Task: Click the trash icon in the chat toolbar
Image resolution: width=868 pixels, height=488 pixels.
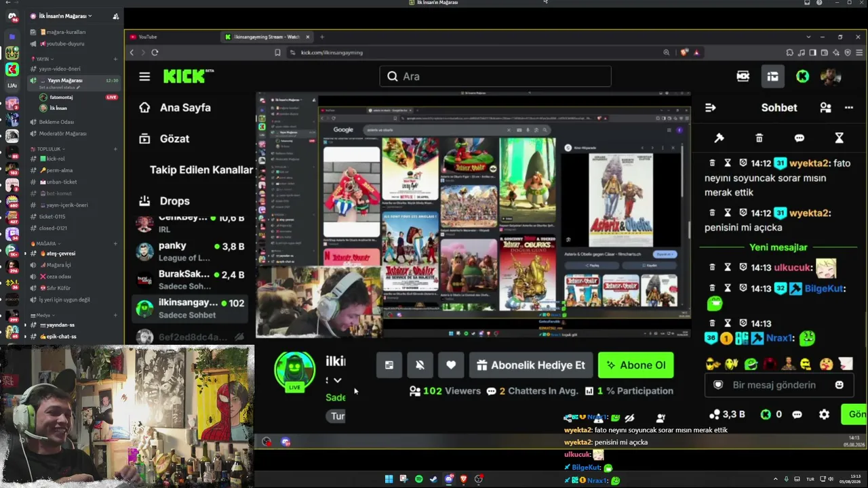Action: [x=759, y=138]
